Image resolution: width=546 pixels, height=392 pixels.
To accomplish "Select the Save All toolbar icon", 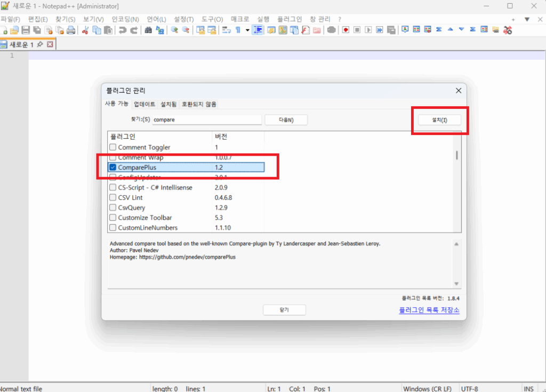I will pos(36,30).
